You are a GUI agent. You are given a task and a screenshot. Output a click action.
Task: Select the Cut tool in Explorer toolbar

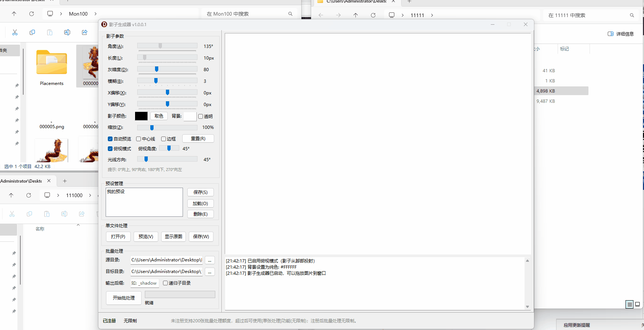15,32
